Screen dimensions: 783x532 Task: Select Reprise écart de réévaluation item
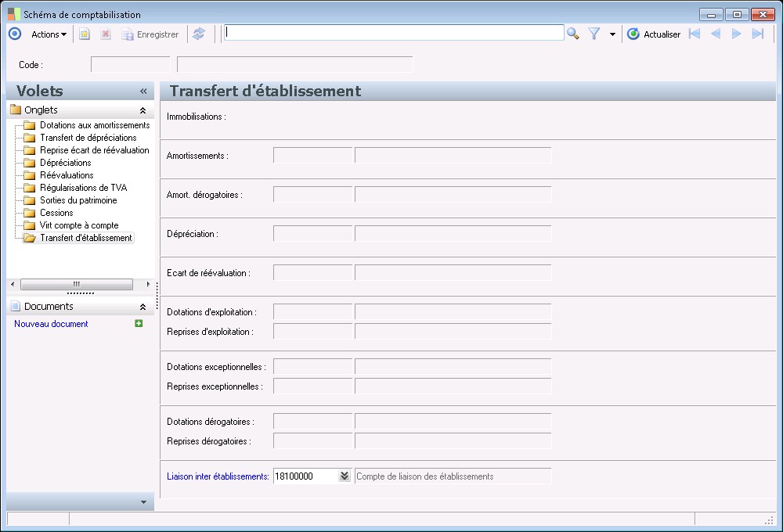pos(95,150)
